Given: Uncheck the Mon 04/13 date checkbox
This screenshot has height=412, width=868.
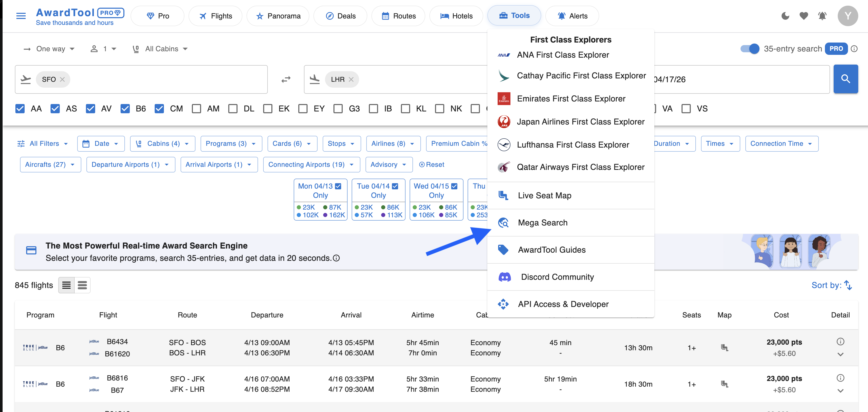Looking at the screenshot, I should [338, 186].
